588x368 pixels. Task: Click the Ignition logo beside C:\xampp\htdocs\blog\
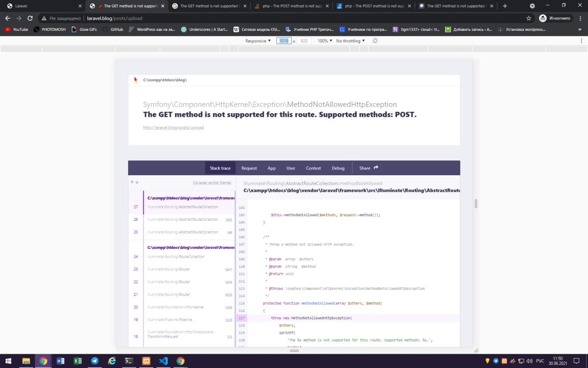pos(136,80)
